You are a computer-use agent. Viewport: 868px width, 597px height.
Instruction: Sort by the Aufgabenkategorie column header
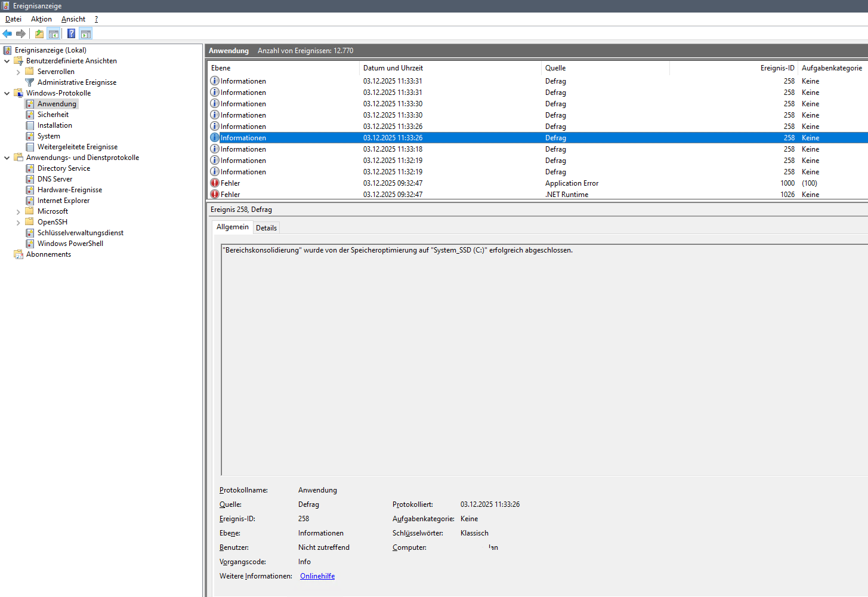coord(833,68)
